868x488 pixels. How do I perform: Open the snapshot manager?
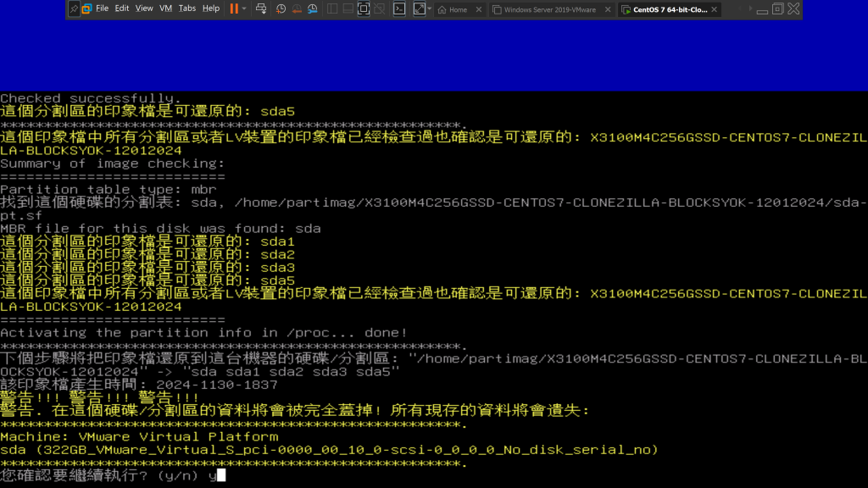[x=312, y=8]
